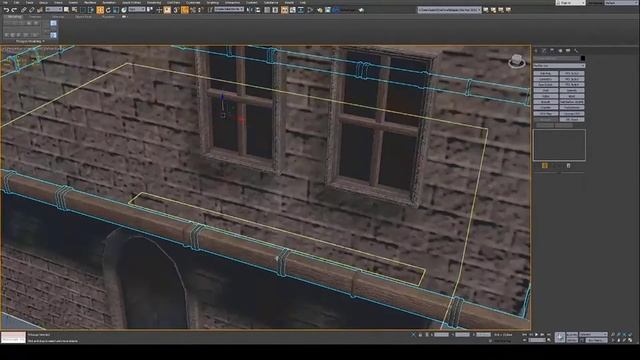The image size is (640, 360).
Task: Click the X coordinate input field
Action: pyautogui.click(x=441, y=335)
